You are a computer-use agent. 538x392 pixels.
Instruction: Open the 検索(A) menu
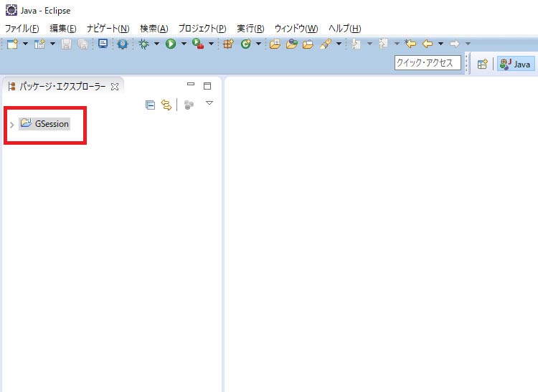pyautogui.click(x=154, y=29)
